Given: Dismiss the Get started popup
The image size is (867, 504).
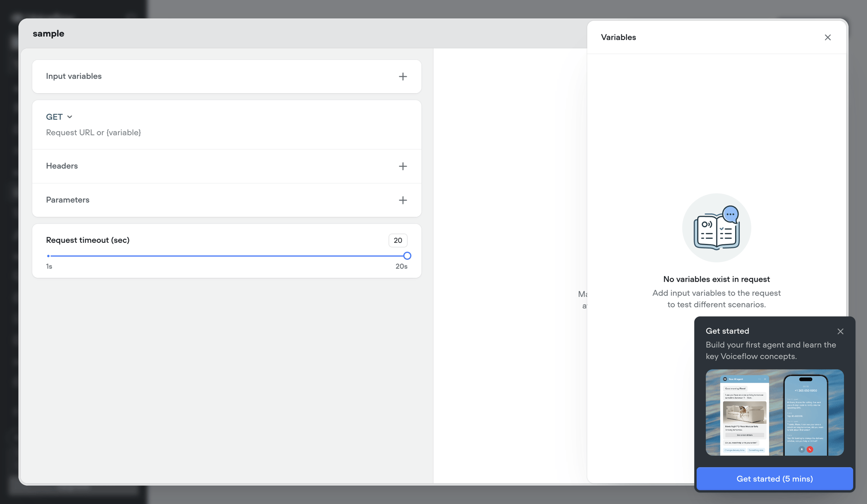Looking at the screenshot, I should tap(840, 331).
